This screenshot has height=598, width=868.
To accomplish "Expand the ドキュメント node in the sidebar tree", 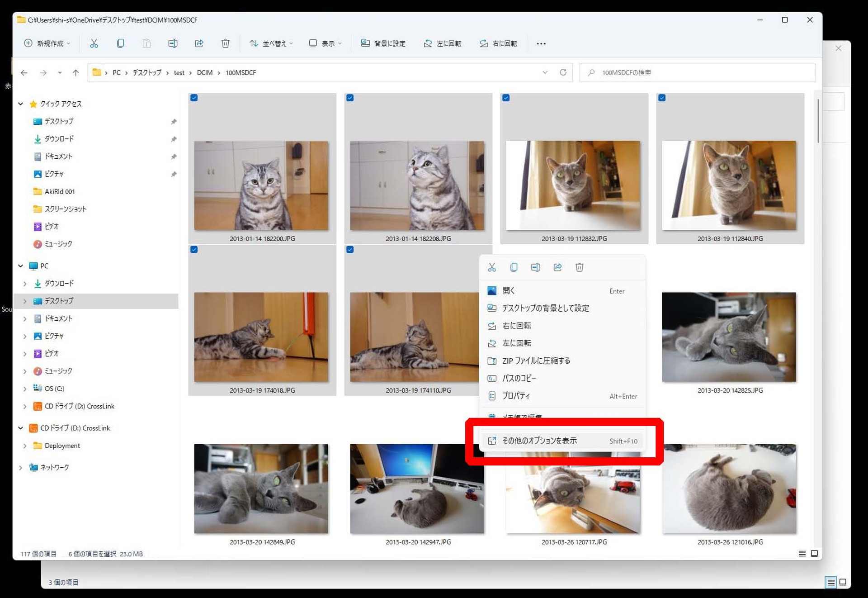I will pyautogui.click(x=25, y=318).
